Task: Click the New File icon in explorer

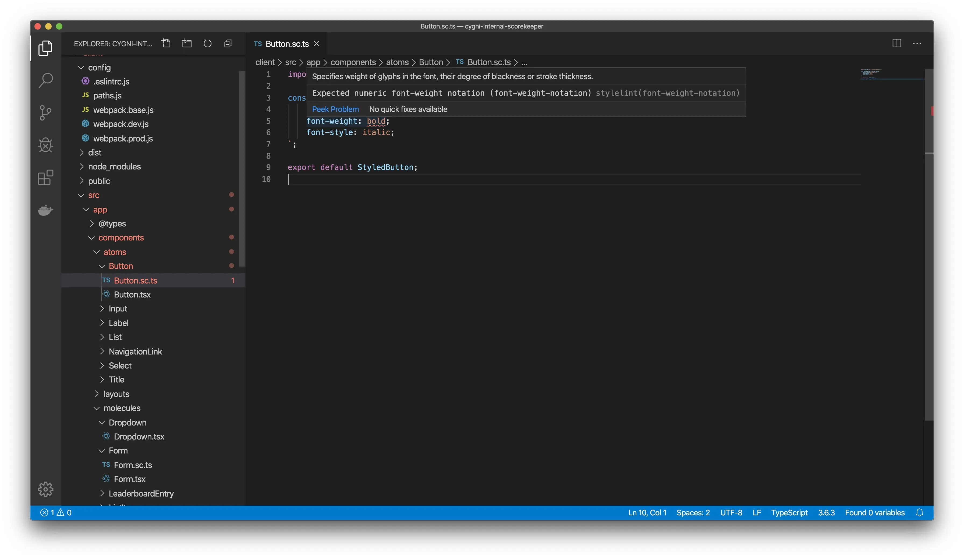Action: point(166,44)
